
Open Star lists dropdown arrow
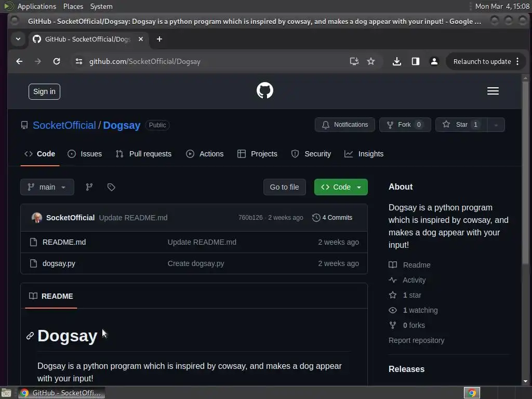[496, 125]
